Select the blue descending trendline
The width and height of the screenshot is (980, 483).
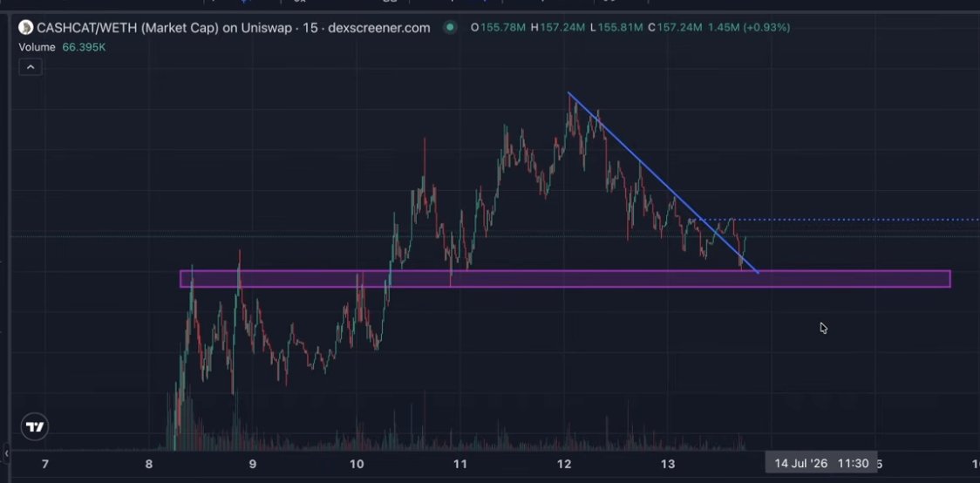click(664, 183)
